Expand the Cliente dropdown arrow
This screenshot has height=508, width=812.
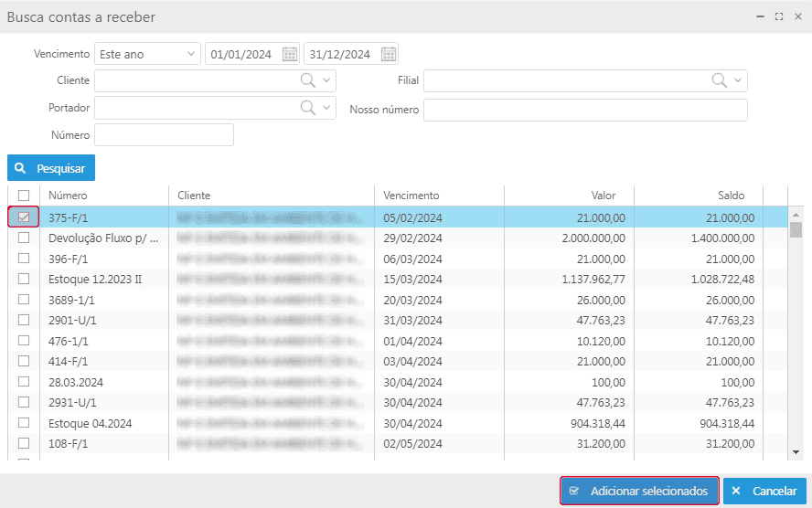327,80
